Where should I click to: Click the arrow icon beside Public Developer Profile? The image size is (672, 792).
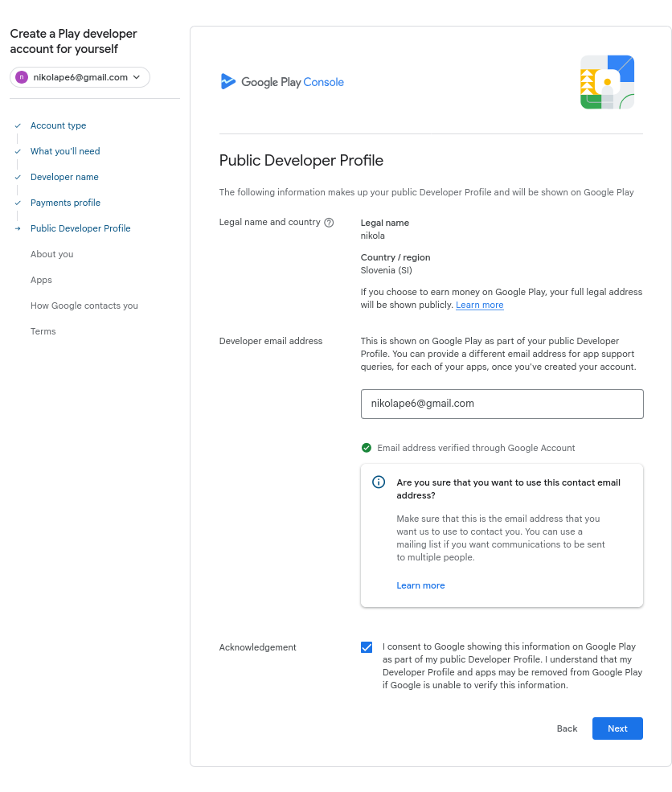coord(18,229)
